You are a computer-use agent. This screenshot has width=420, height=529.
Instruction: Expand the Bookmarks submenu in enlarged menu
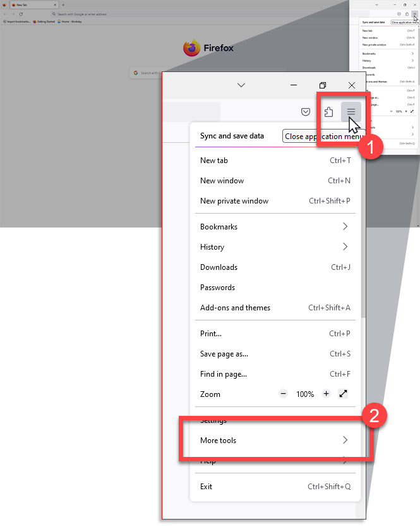point(275,227)
